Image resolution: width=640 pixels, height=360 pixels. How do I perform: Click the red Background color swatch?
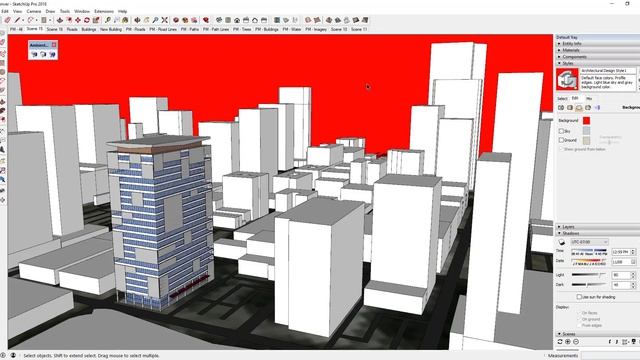[587, 120]
